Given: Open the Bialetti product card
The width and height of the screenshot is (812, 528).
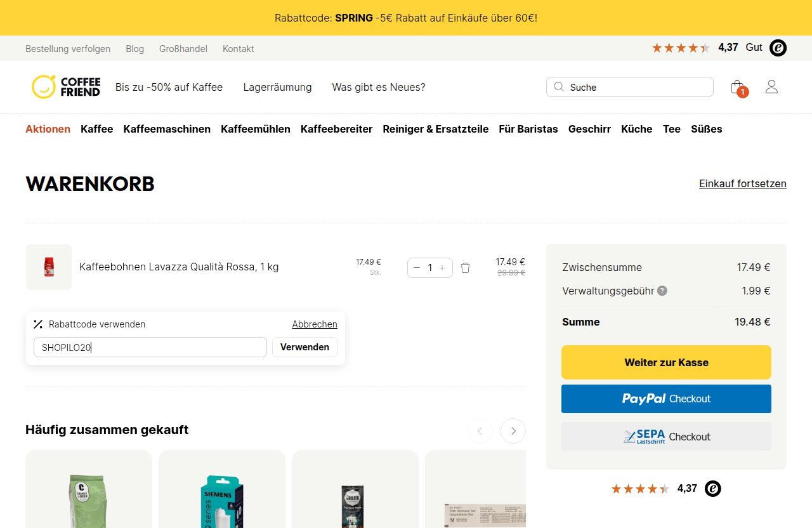Looking at the screenshot, I should [355, 489].
